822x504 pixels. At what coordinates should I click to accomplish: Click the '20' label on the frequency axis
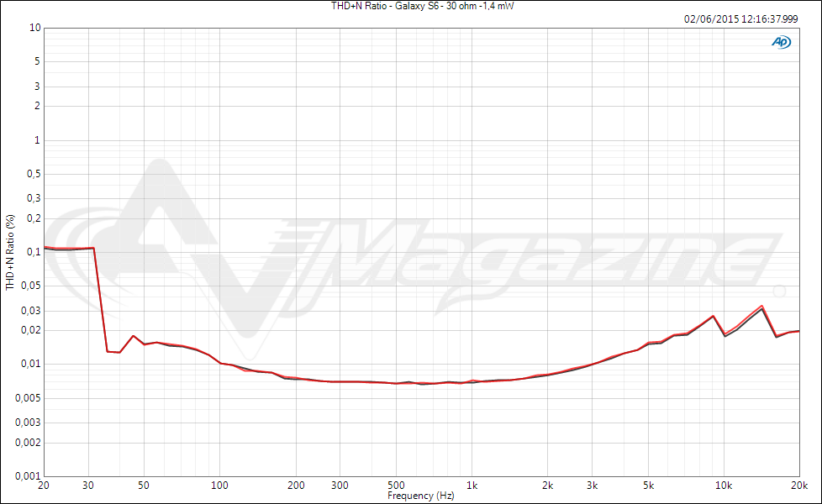point(44,486)
